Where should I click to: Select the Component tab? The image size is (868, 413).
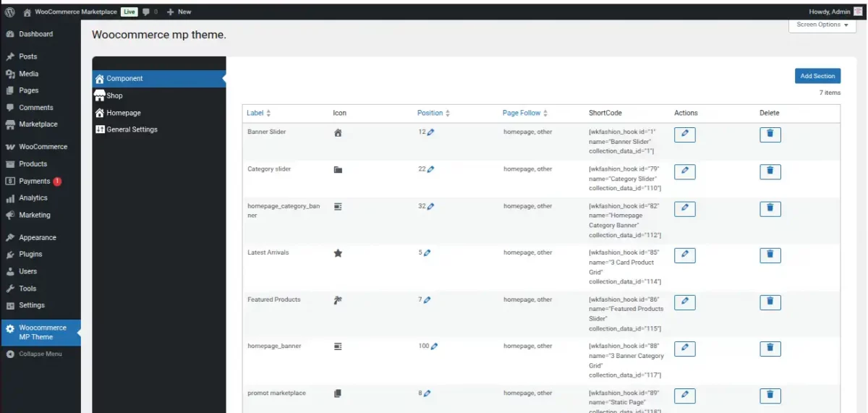[x=159, y=78]
